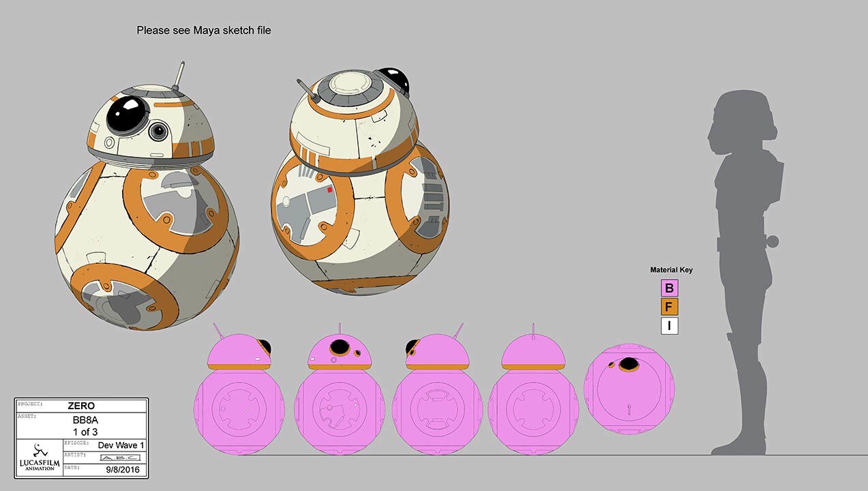Click the asset name "BB8A"
Image resolution: width=868 pixels, height=491 pixels.
tap(86, 419)
